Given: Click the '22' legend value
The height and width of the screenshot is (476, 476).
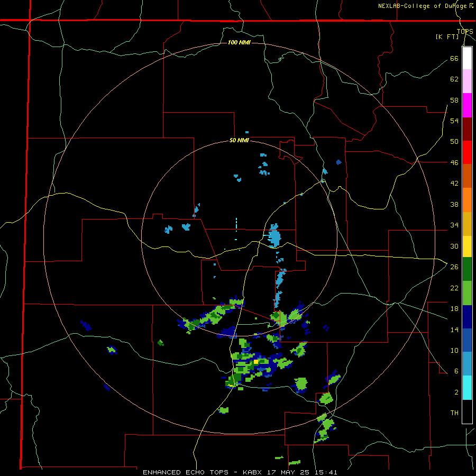Looking at the screenshot, I should (x=454, y=288).
